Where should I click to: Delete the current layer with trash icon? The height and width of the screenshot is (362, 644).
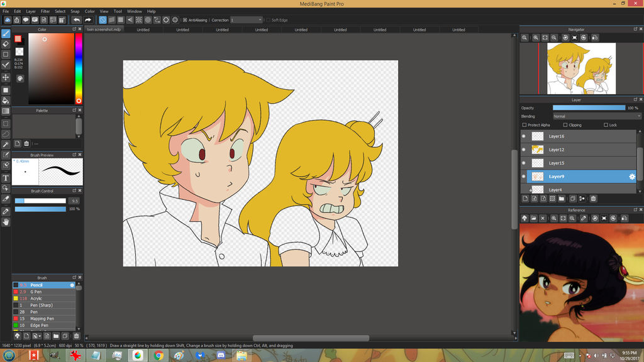[594, 199]
